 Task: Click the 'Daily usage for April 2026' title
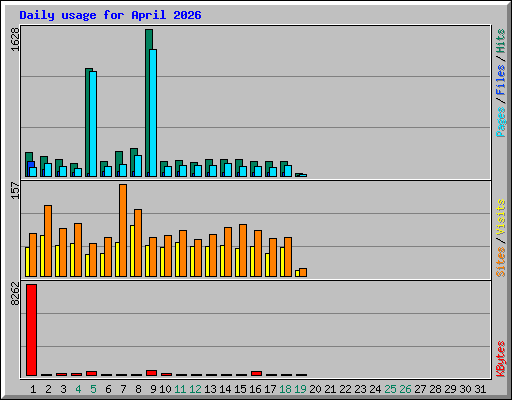pyautogui.click(x=110, y=15)
